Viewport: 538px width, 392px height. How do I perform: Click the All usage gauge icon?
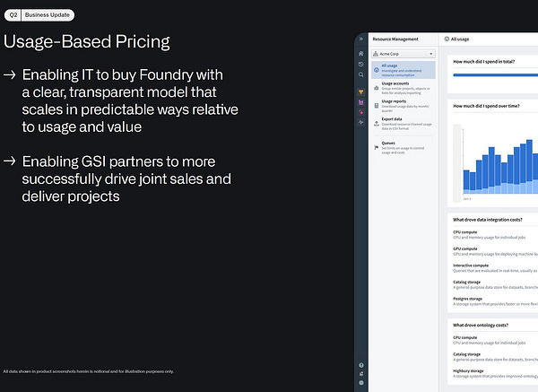click(x=377, y=70)
